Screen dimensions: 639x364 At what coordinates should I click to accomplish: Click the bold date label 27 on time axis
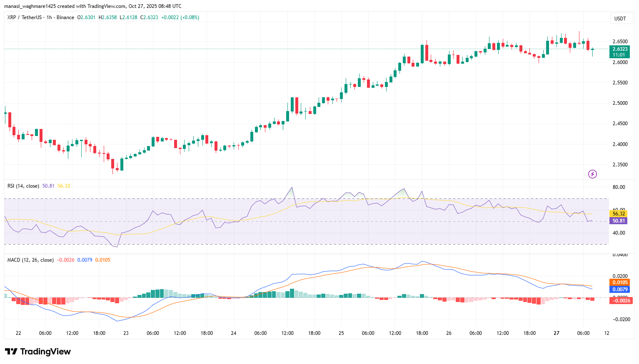coord(557,333)
